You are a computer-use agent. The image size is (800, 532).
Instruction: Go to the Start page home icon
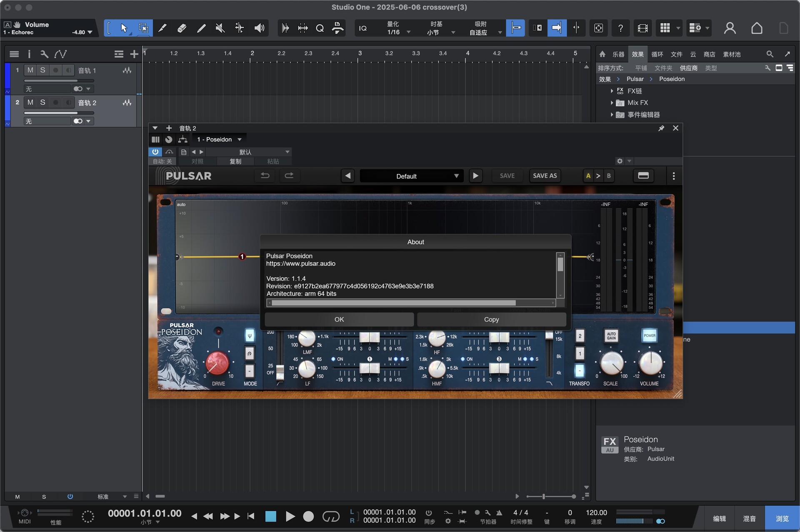point(757,28)
